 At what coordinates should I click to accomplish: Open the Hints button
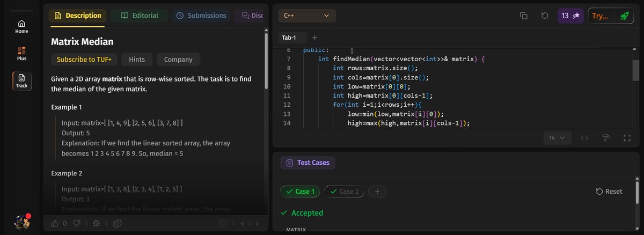pyautogui.click(x=137, y=60)
